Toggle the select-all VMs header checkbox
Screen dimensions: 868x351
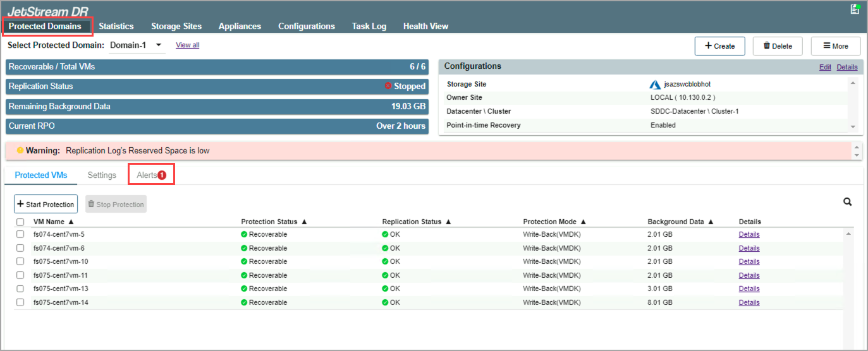click(x=20, y=222)
